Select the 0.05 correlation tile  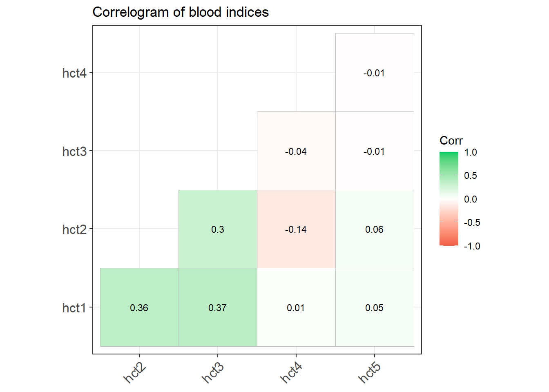point(375,307)
